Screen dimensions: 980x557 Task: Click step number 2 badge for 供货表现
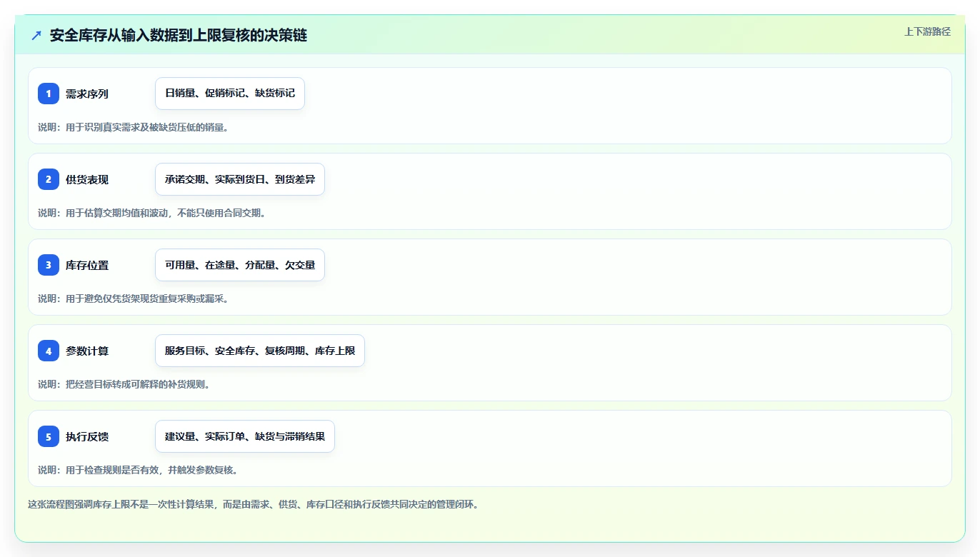point(49,179)
